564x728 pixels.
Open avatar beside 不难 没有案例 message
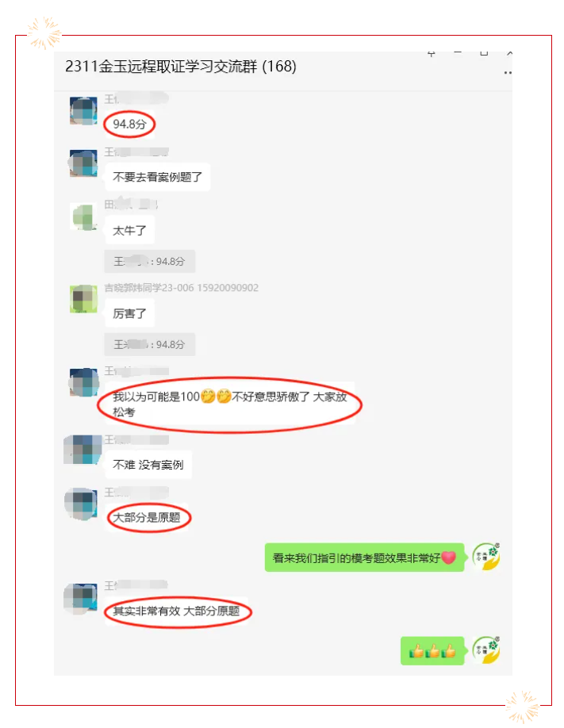(82, 450)
